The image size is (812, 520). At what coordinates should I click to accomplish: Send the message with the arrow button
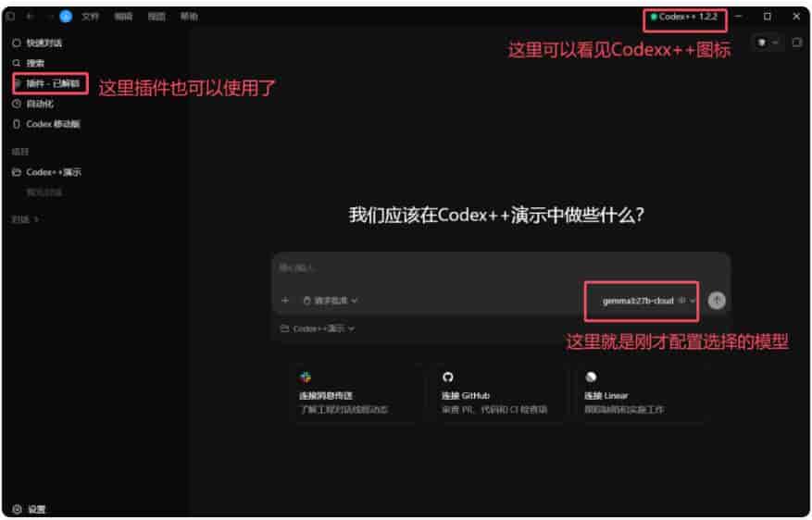(x=717, y=301)
